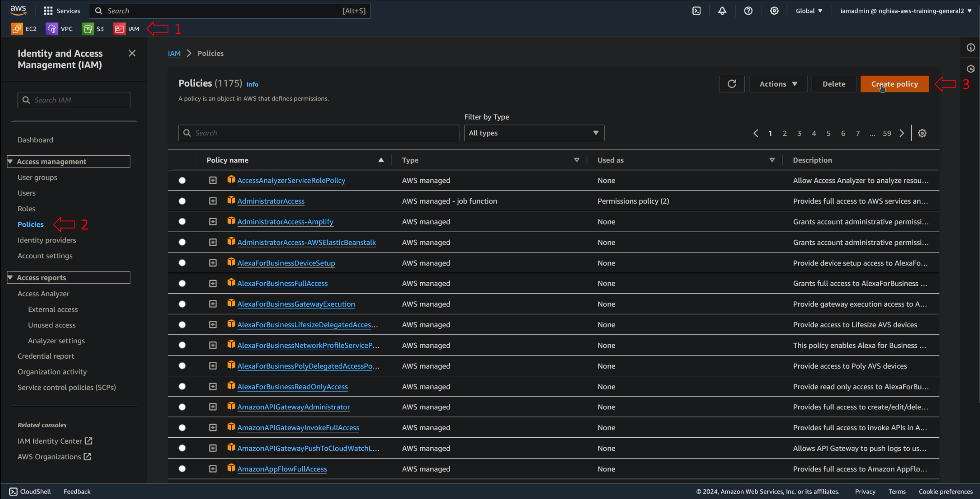Select AdministratorAccess-AWSElasticBeanstalk radio button
This screenshot has width=980, height=499.
tap(182, 242)
